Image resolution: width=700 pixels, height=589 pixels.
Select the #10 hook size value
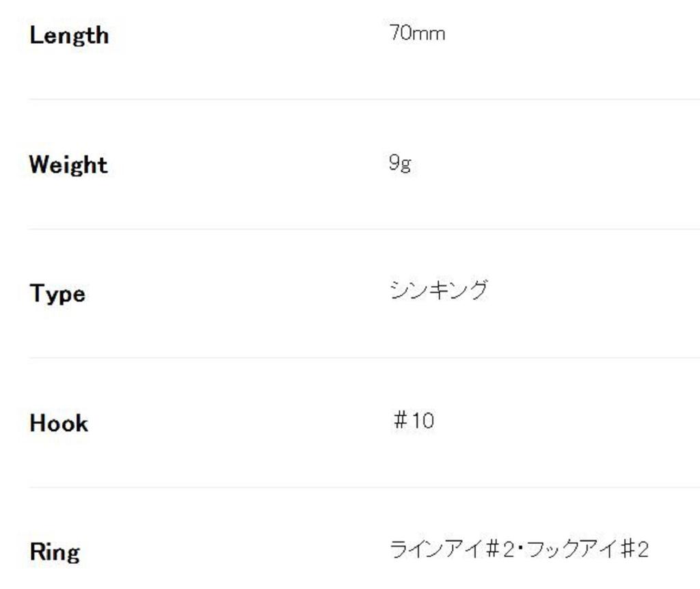(414, 420)
